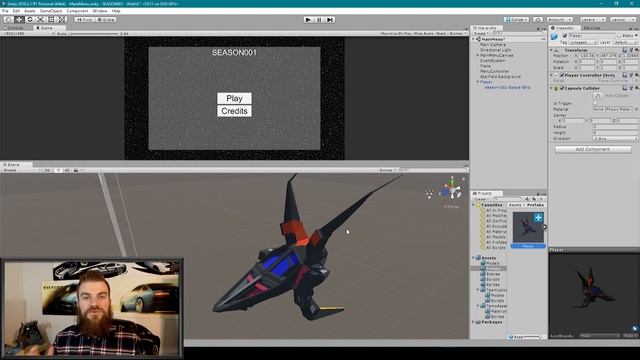This screenshot has height=360, width=640.
Task: Click the Step frame button
Action: click(330, 20)
